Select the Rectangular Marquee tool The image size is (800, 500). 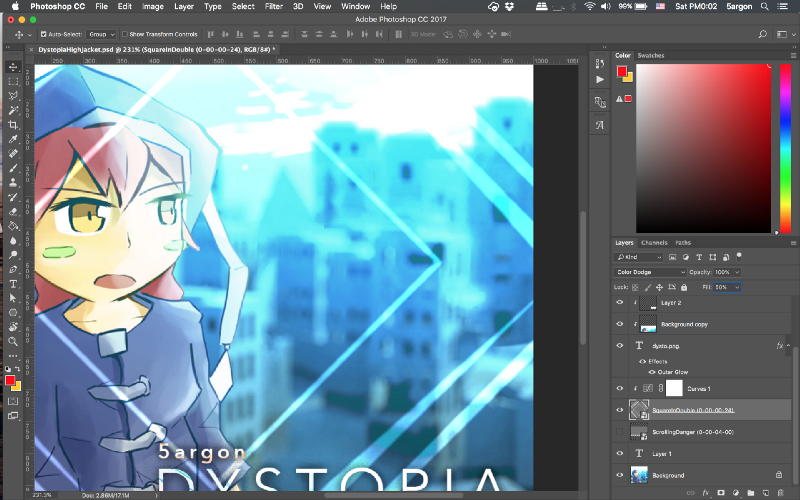point(13,81)
